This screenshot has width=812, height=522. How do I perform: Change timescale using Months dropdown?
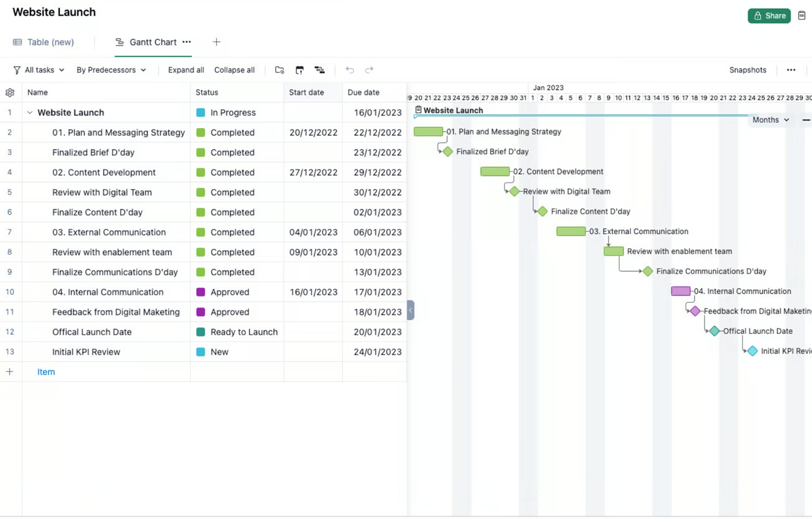pos(770,120)
